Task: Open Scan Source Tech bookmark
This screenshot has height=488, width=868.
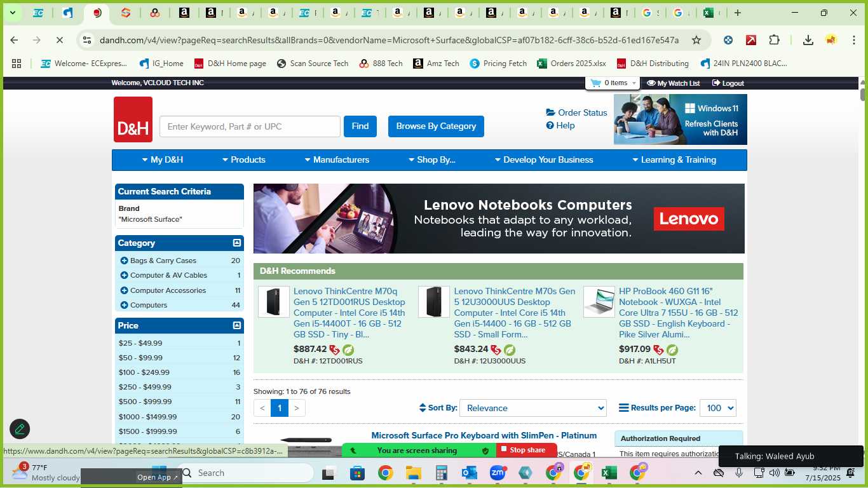Action: coord(313,64)
